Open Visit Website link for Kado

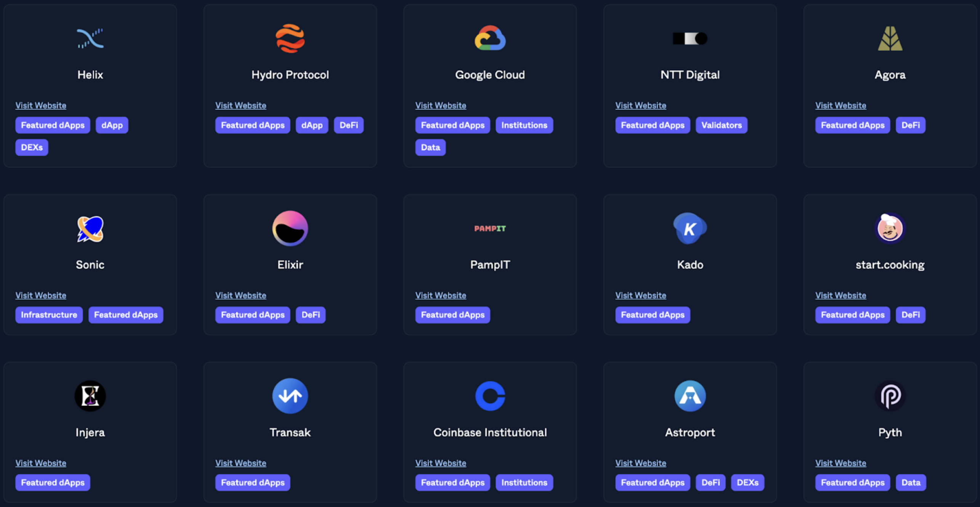coord(641,295)
